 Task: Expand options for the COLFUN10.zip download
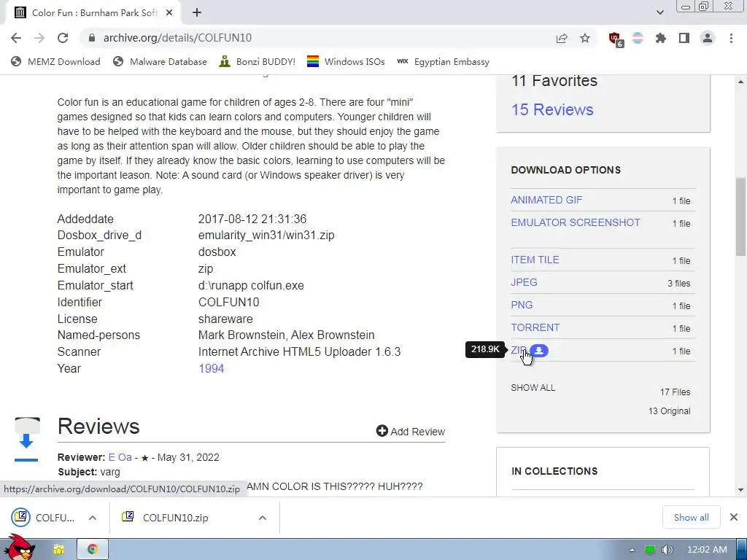coord(262,518)
